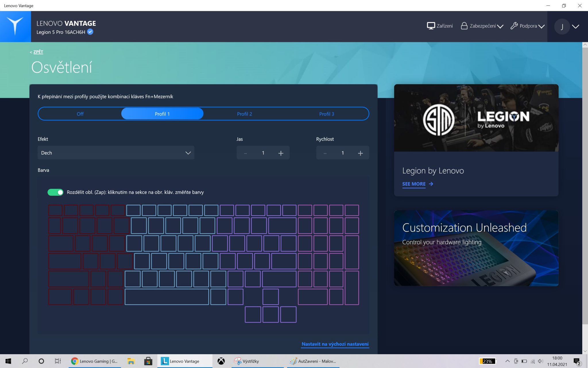Click the Podpora wrench icon
Image resolution: width=588 pixels, height=368 pixels.
click(x=514, y=26)
